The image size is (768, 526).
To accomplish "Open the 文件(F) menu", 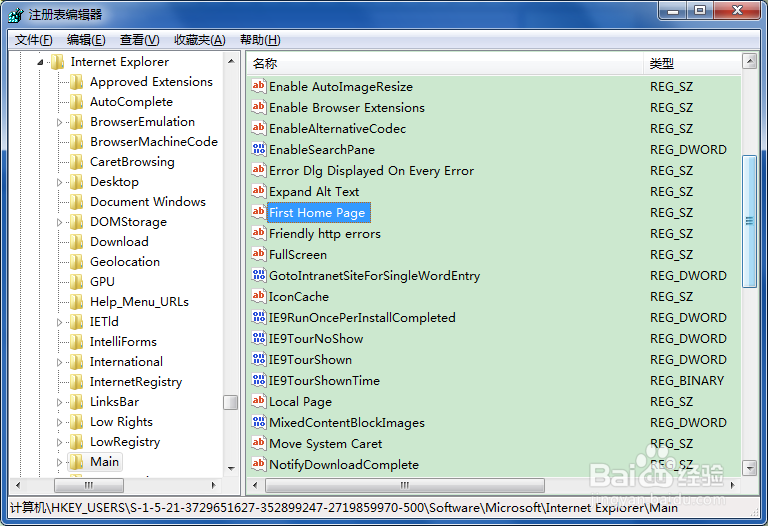I will point(33,40).
